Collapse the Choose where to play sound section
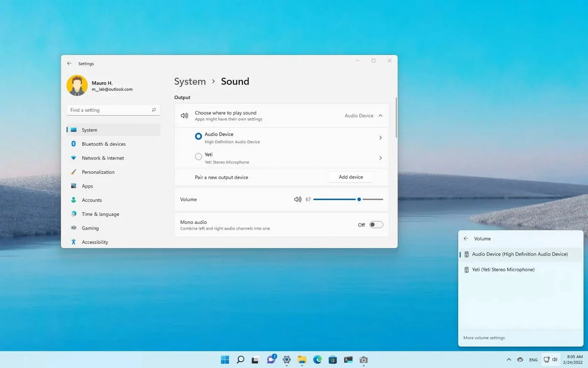The image size is (588, 368). point(381,116)
